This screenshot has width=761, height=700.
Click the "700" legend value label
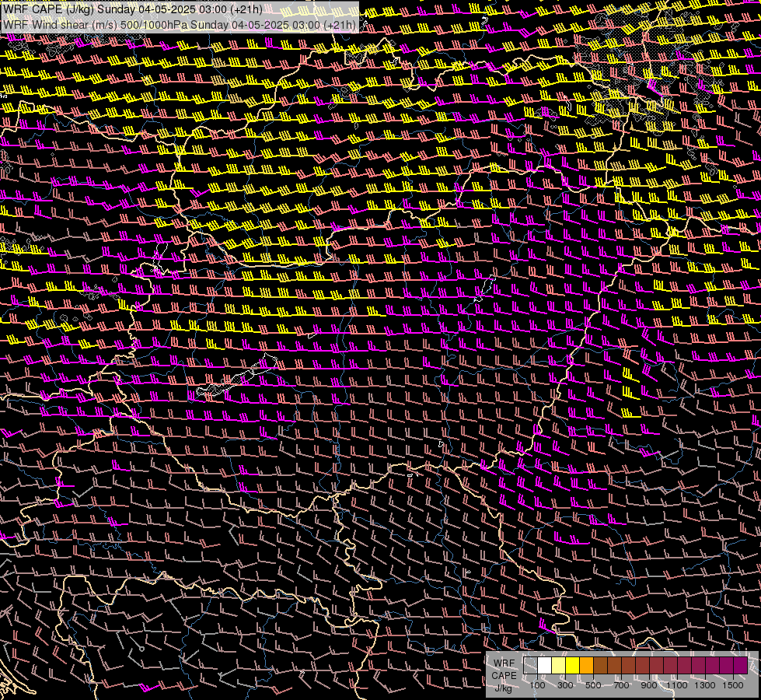(x=621, y=685)
